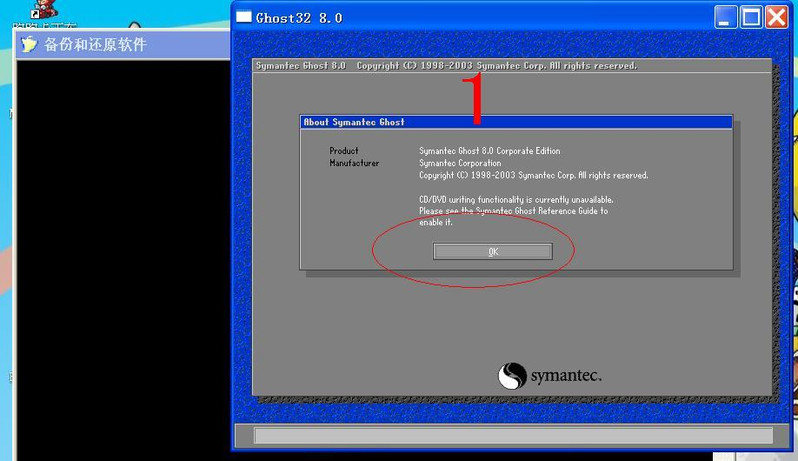Click the 'symantec.' wordmark text
The height and width of the screenshot is (461, 798).
coord(565,377)
